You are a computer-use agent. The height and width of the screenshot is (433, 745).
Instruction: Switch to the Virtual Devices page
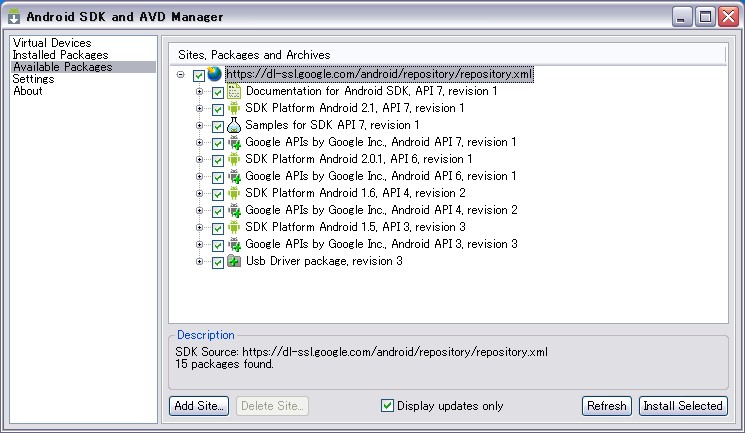[x=52, y=43]
